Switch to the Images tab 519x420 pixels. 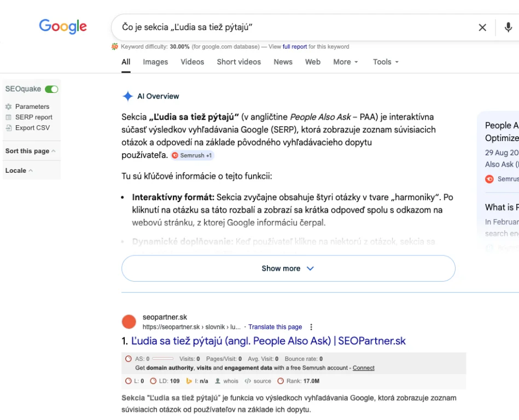155,62
